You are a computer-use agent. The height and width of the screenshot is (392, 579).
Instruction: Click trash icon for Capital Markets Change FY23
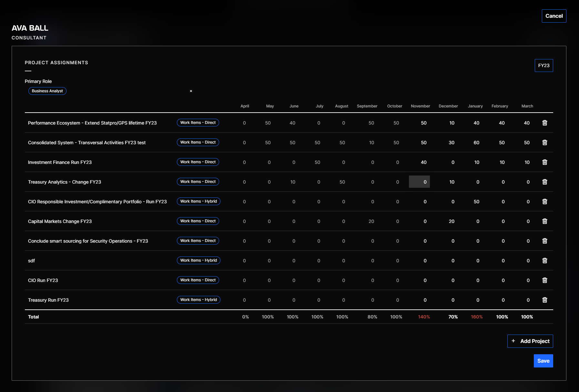click(x=544, y=221)
